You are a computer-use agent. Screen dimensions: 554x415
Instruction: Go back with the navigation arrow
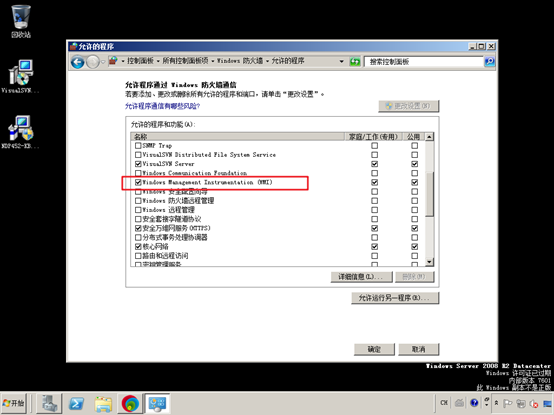click(78, 62)
